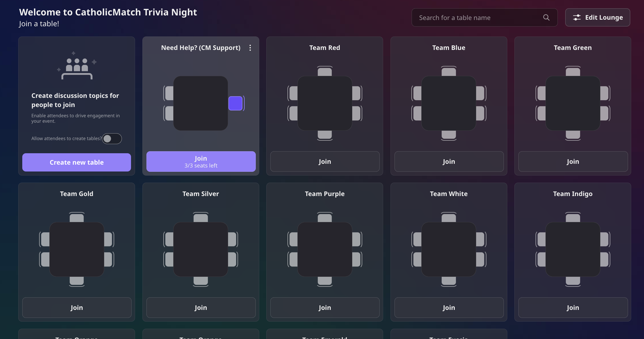The height and width of the screenshot is (339, 644).
Task: Select lower-right seat at Team Silver table
Action: coord(232,259)
